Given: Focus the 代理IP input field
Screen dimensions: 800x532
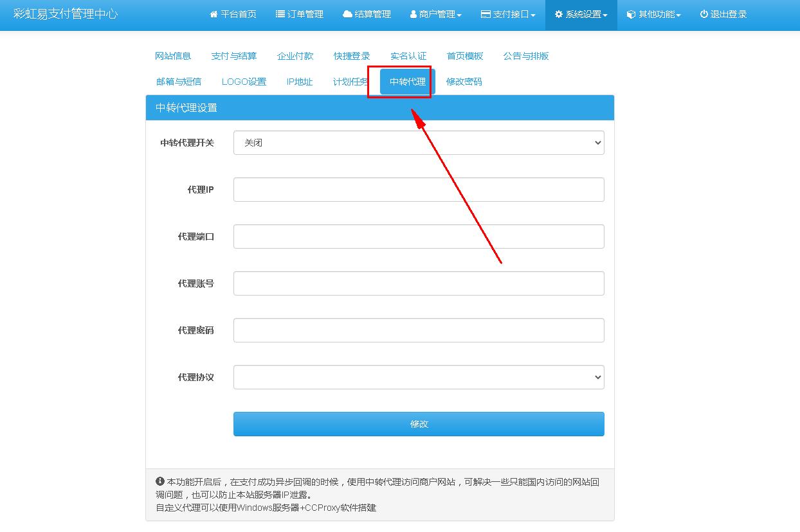Looking at the screenshot, I should click(x=419, y=190).
